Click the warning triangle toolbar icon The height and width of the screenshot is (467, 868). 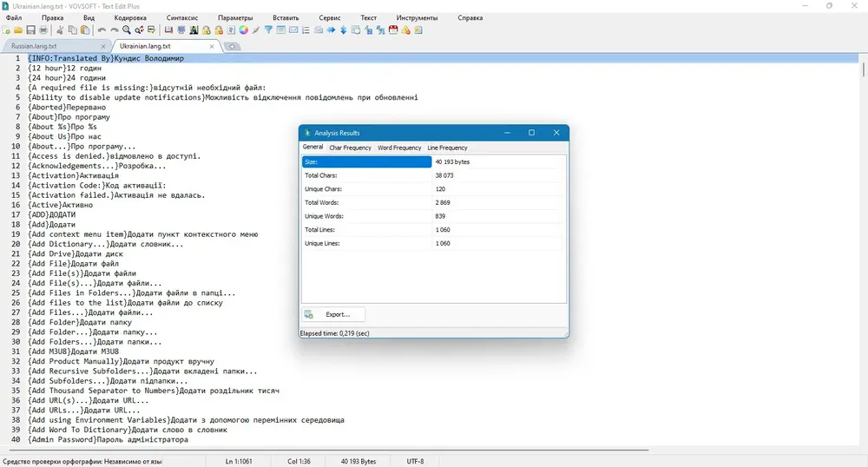[x=405, y=30]
